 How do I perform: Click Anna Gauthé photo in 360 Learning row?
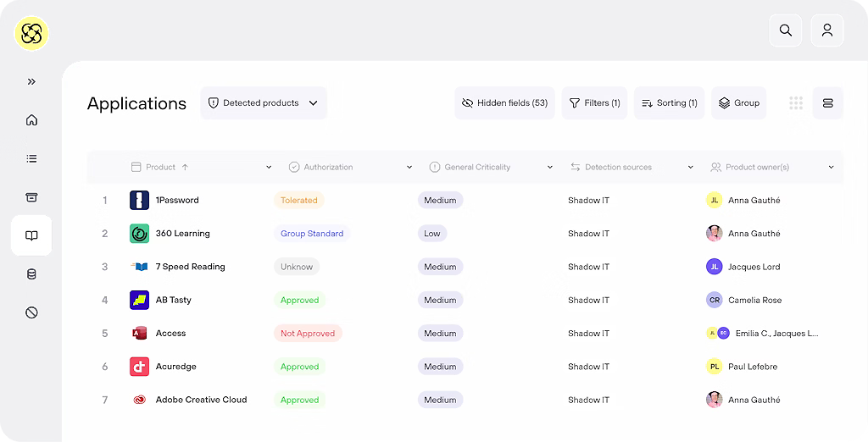(x=714, y=234)
